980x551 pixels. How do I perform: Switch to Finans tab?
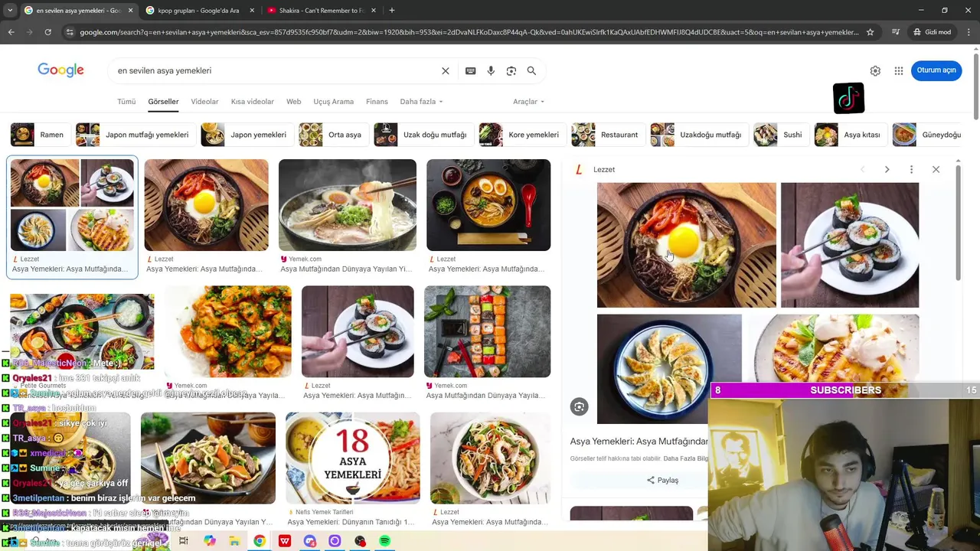coord(377,102)
